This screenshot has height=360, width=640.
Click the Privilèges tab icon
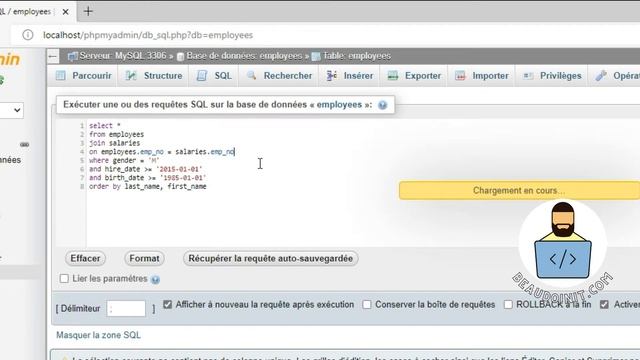pyautogui.click(x=528, y=76)
